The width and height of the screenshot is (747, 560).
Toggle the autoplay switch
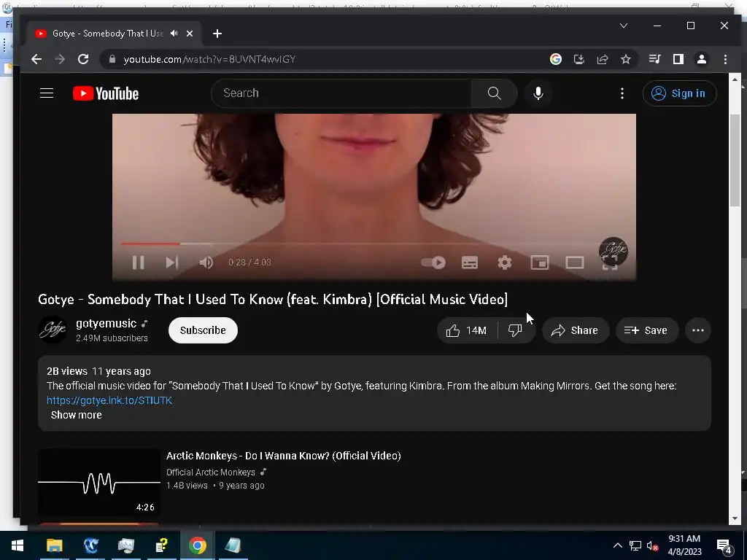[433, 262]
